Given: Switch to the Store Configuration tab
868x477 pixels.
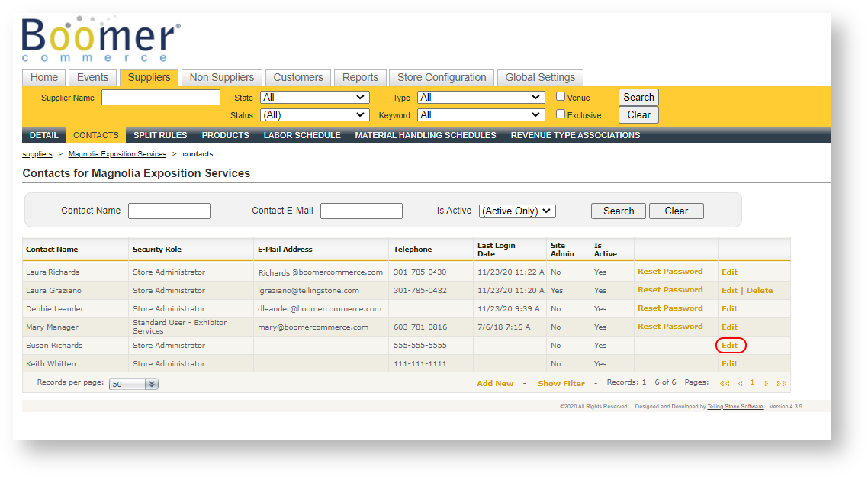Looking at the screenshot, I should pyautogui.click(x=442, y=78).
